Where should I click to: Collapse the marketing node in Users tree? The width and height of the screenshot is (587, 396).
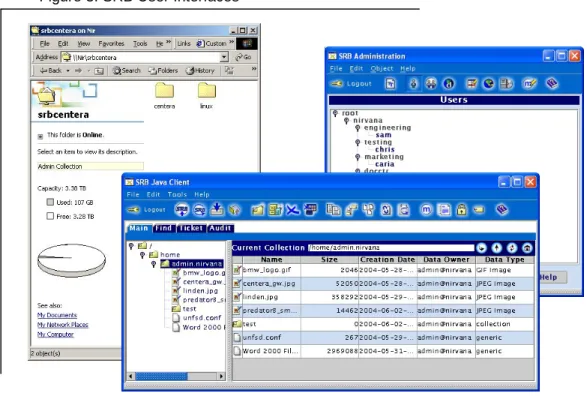(358, 157)
